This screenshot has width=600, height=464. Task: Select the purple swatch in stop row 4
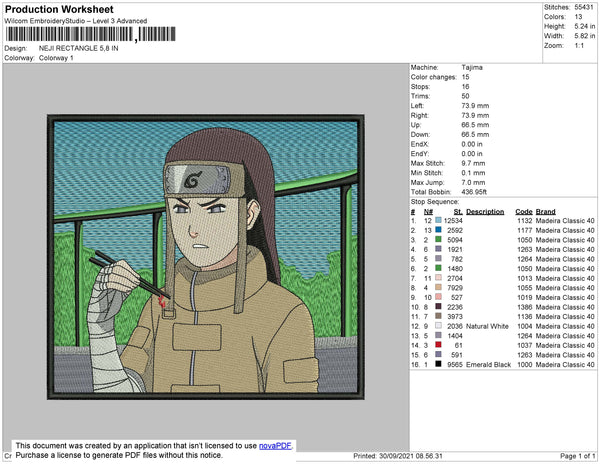click(x=438, y=249)
